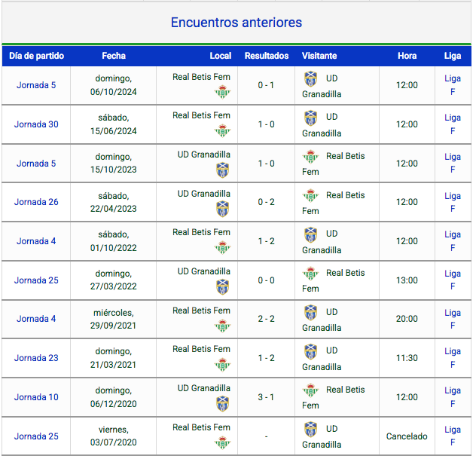This screenshot has width=476, height=459.
Task: Click date cell miércoles, 29/09/2021
Action: [x=114, y=321]
